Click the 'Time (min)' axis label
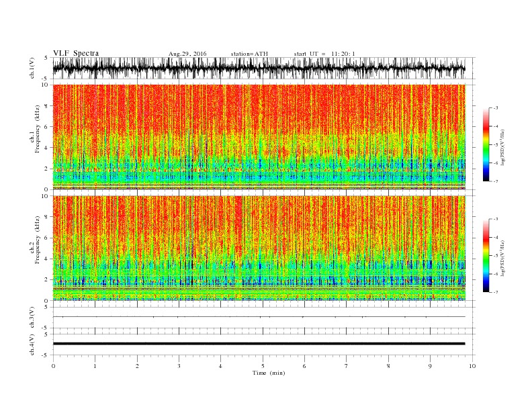Viewport: 532px width, 411px height. point(269,373)
